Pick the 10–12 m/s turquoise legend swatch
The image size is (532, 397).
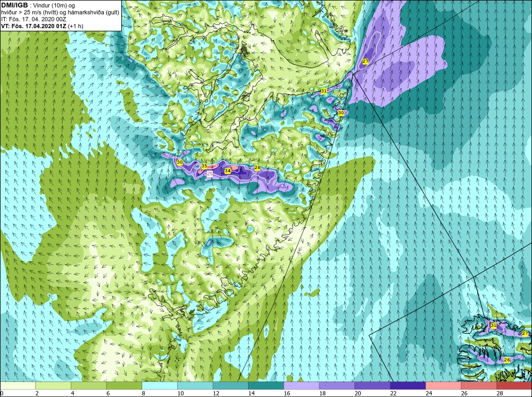tap(195, 386)
